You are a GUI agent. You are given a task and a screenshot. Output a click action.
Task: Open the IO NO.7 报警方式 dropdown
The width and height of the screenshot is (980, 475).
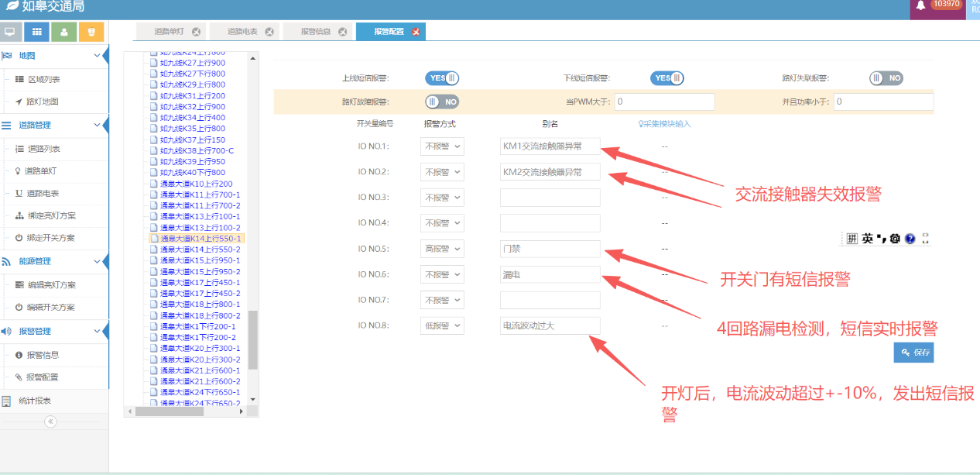pyautogui.click(x=442, y=300)
